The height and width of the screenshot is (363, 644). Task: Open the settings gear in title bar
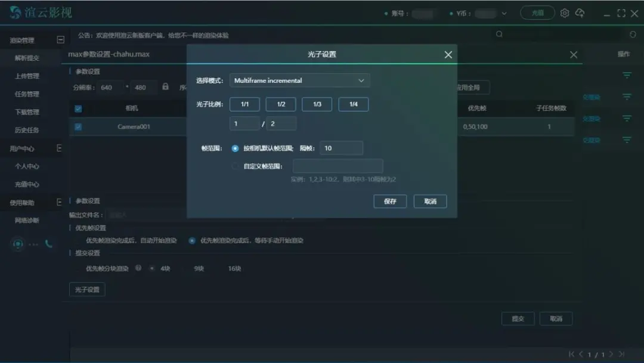(x=564, y=13)
